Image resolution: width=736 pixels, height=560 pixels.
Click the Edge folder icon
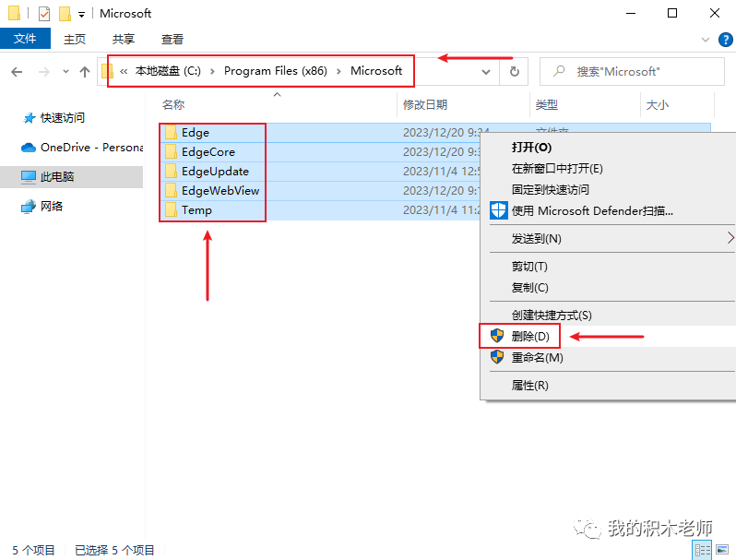coord(171,133)
